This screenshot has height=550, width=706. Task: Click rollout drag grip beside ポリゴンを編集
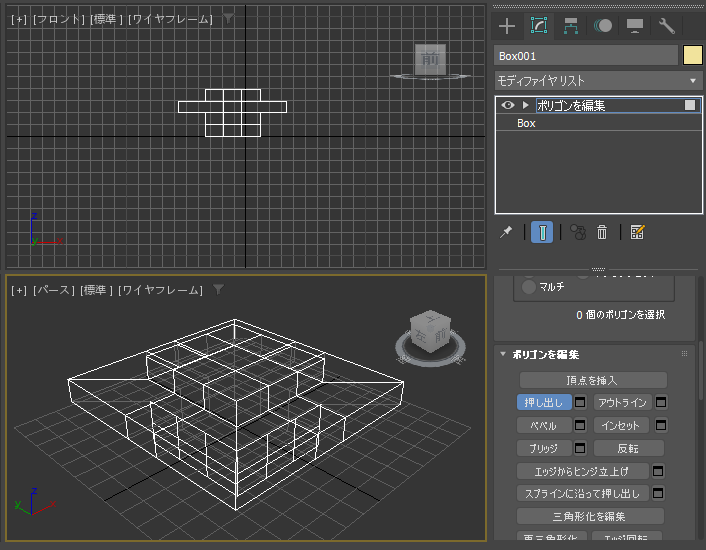point(684,354)
